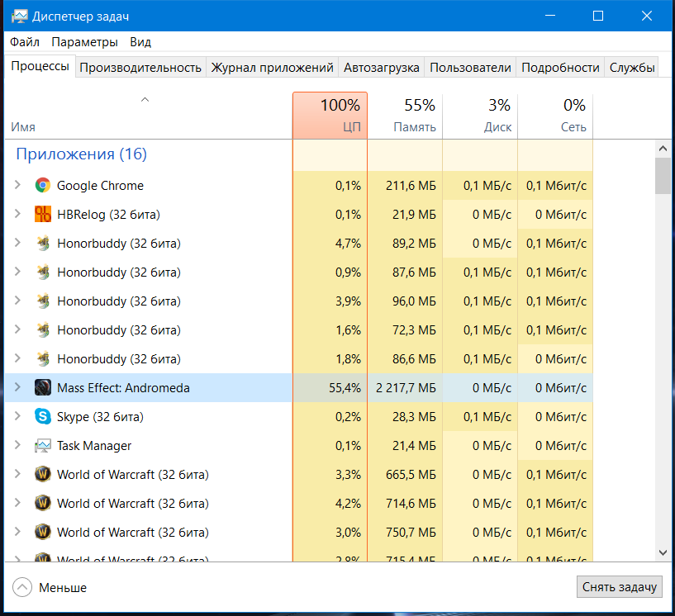Sort by the Память column header

tap(405, 116)
